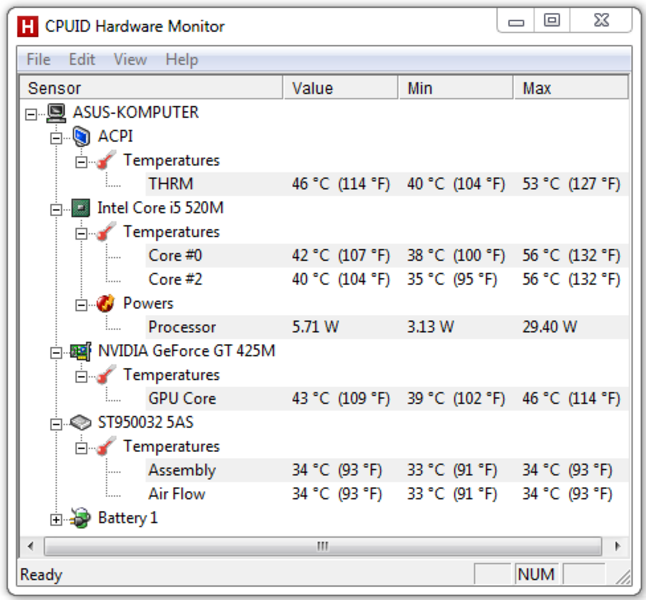Collapse the Powers group
This screenshot has height=600, width=646.
(81, 305)
